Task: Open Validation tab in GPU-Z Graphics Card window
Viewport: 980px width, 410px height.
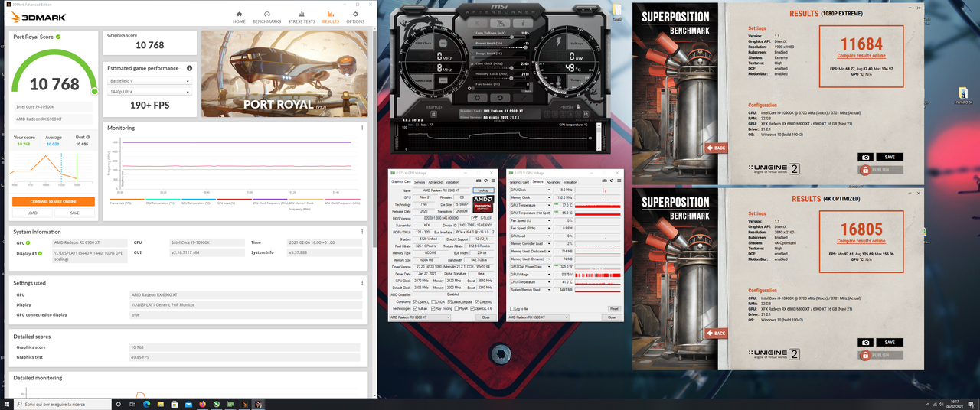Action: [452, 182]
